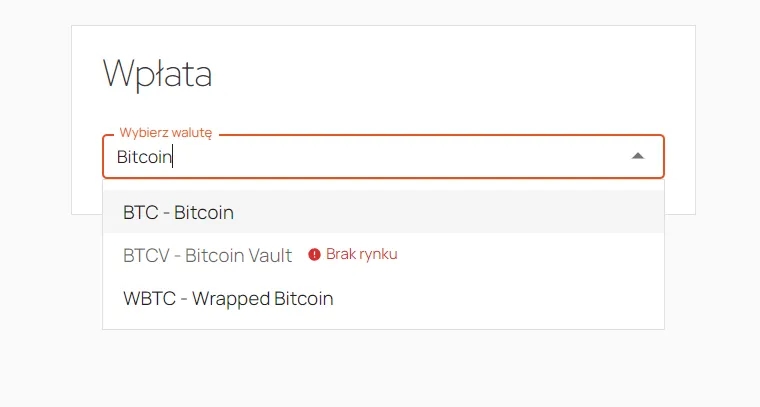Click the "Wybierz walutę" field label
The width and height of the screenshot is (760, 407).
click(166, 133)
